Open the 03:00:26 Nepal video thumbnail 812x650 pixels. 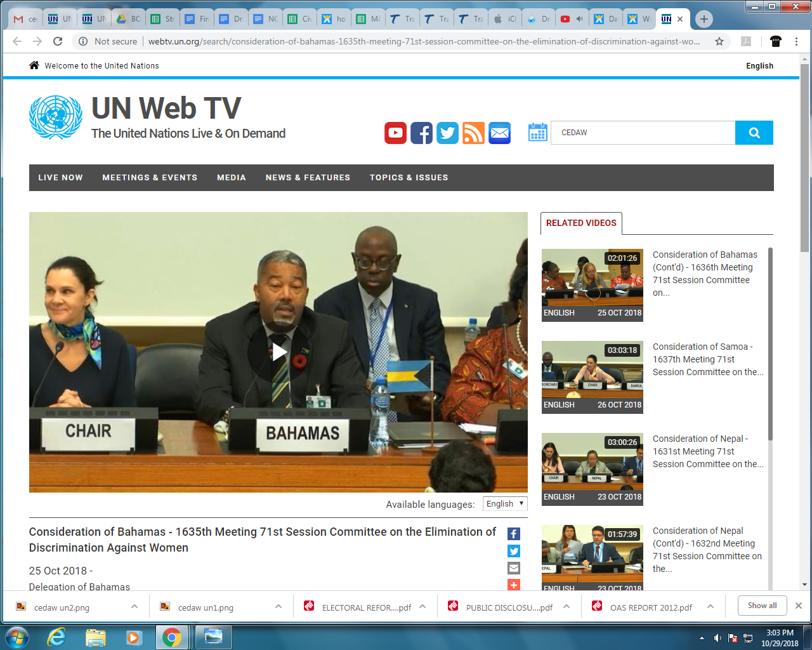click(x=593, y=469)
